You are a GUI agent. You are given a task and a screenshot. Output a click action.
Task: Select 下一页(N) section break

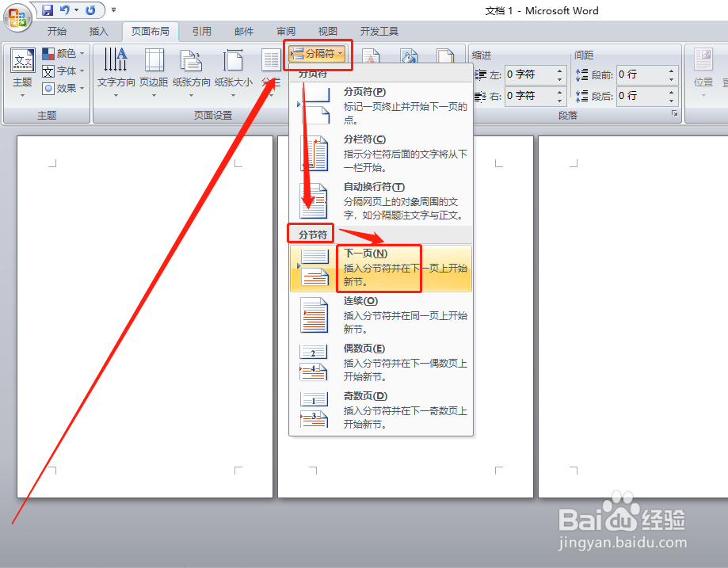[381, 268]
